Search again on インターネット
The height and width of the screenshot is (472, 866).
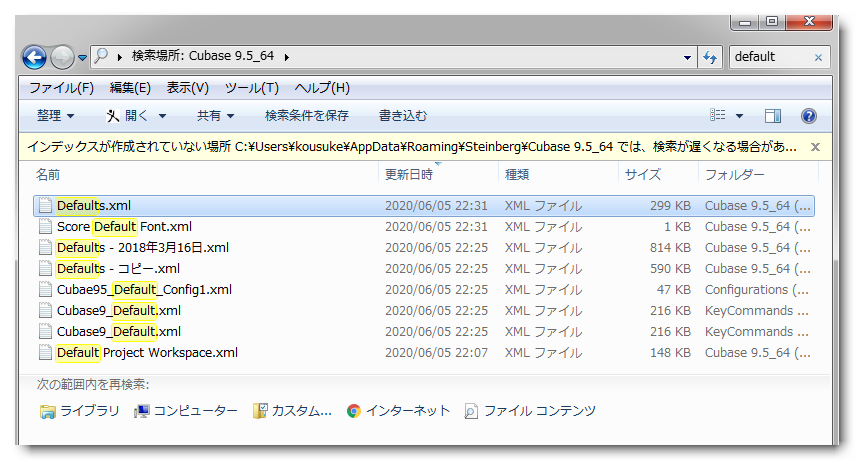pyautogui.click(x=398, y=411)
